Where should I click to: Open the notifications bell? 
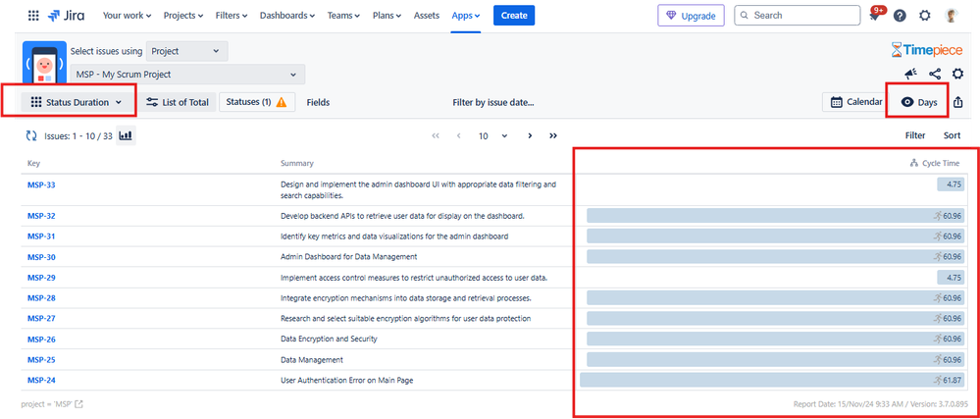pyautogui.click(x=875, y=16)
